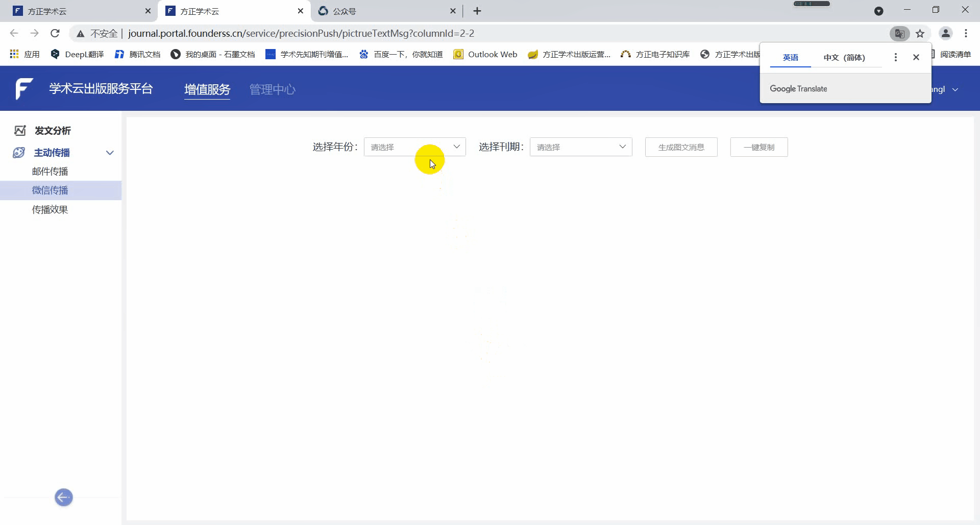Open the 选择年份 dropdown
980x525 pixels.
point(415,147)
